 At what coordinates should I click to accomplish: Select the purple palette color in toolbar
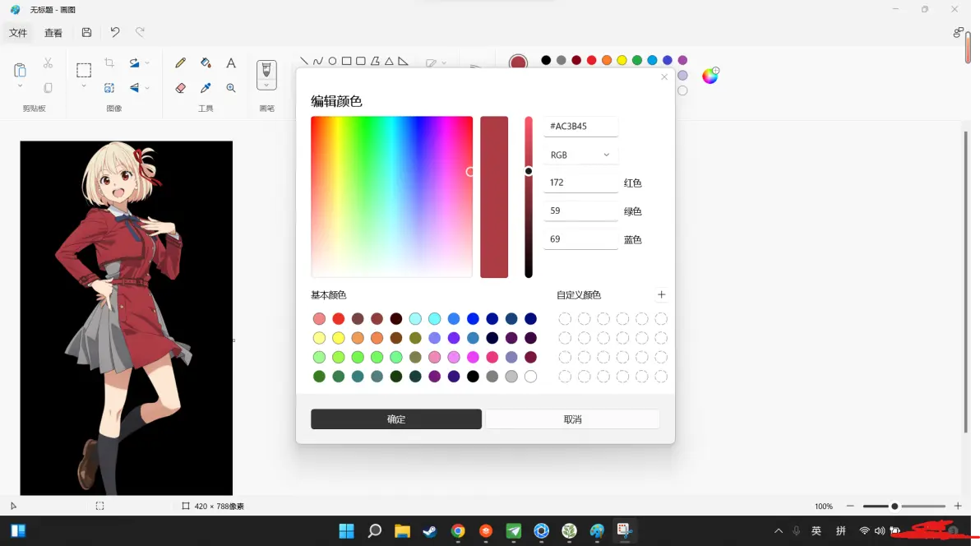tap(682, 60)
